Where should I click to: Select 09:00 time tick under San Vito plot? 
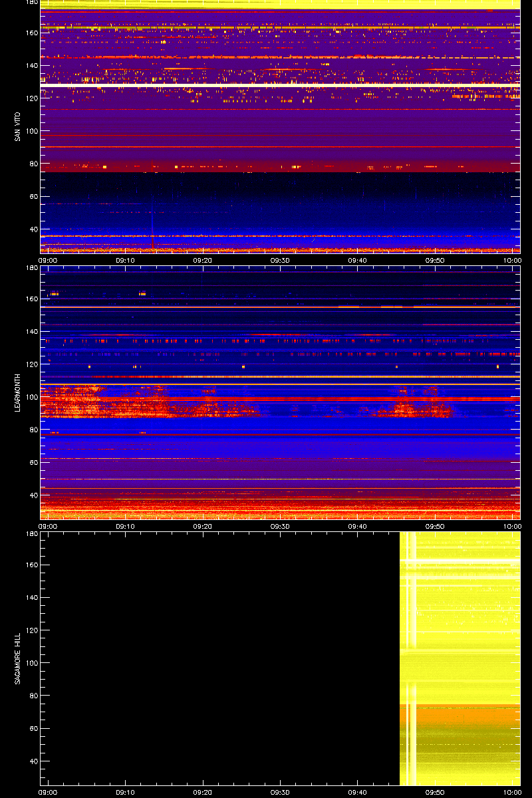47,261
